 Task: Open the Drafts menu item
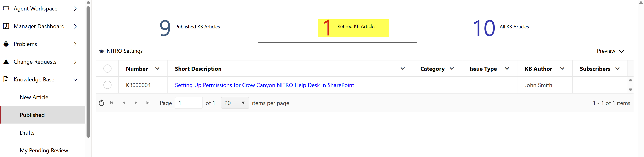(27, 133)
